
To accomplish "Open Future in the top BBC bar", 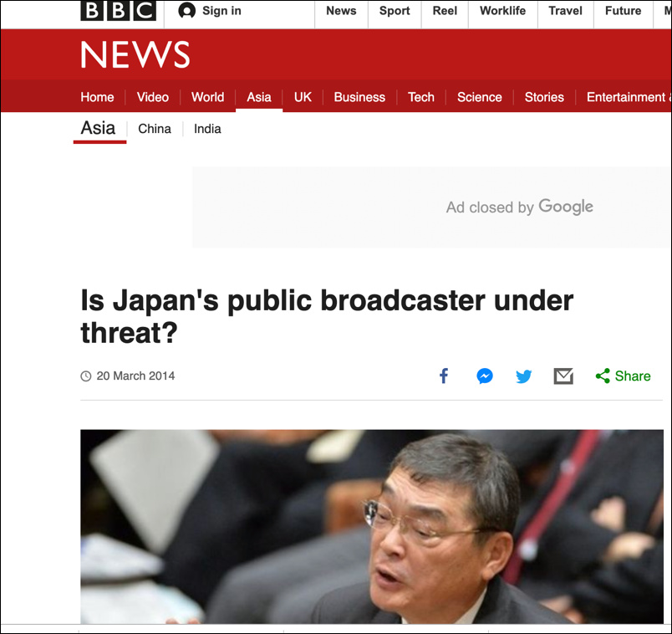I will [624, 11].
